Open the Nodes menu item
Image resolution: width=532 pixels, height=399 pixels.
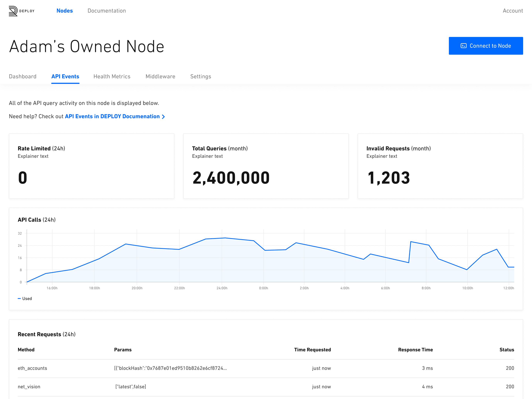click(64, 11)
